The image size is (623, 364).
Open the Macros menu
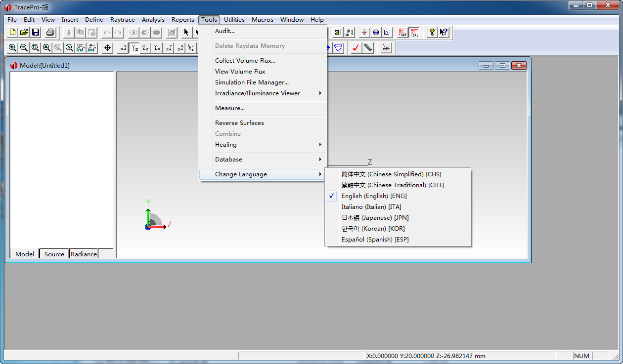click(263, 20)
